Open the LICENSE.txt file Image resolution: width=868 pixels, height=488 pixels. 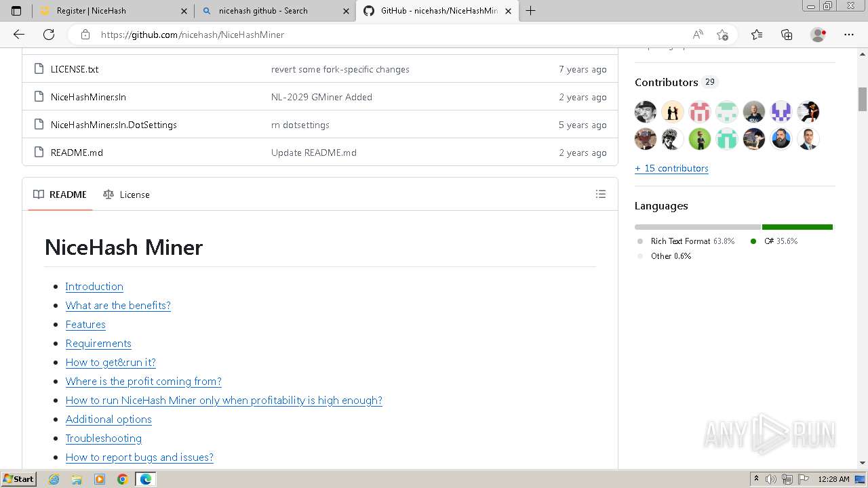click(75, 69)
